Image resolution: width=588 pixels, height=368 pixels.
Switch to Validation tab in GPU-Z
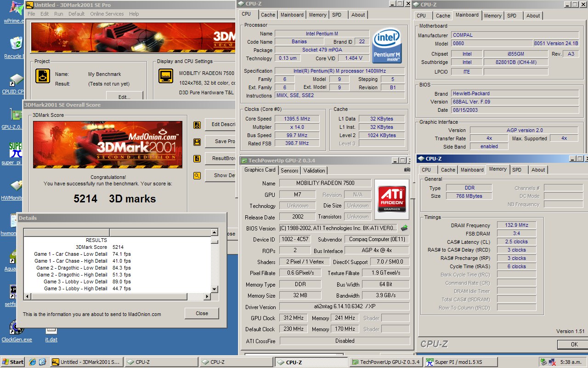pyautogui.click(x=315, y=170)
